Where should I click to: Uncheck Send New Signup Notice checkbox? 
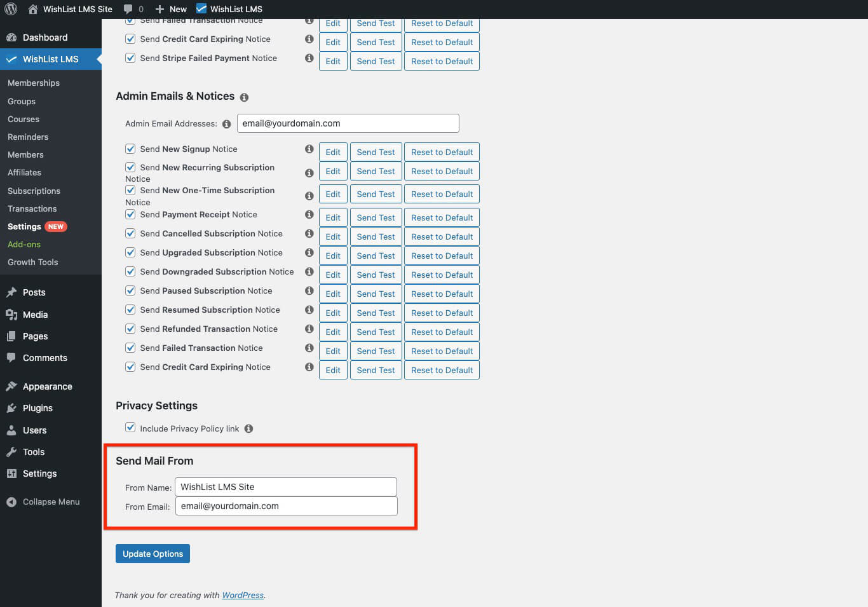pos(130,149)
